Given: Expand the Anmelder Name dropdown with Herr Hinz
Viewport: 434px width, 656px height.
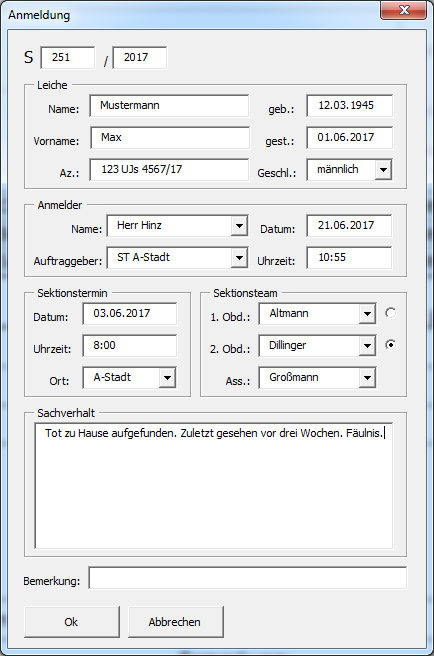Looking at the screenshot, I should coord(239,226).
